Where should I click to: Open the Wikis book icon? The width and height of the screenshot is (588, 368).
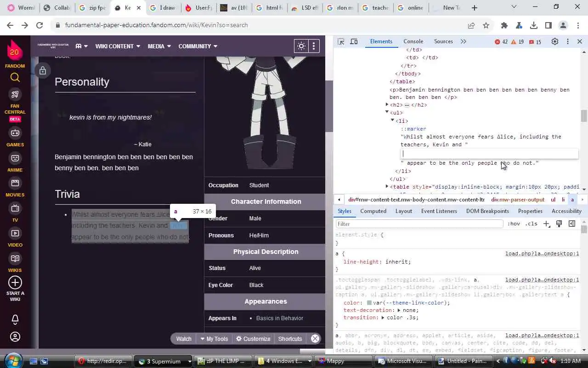tap(15, 259)
